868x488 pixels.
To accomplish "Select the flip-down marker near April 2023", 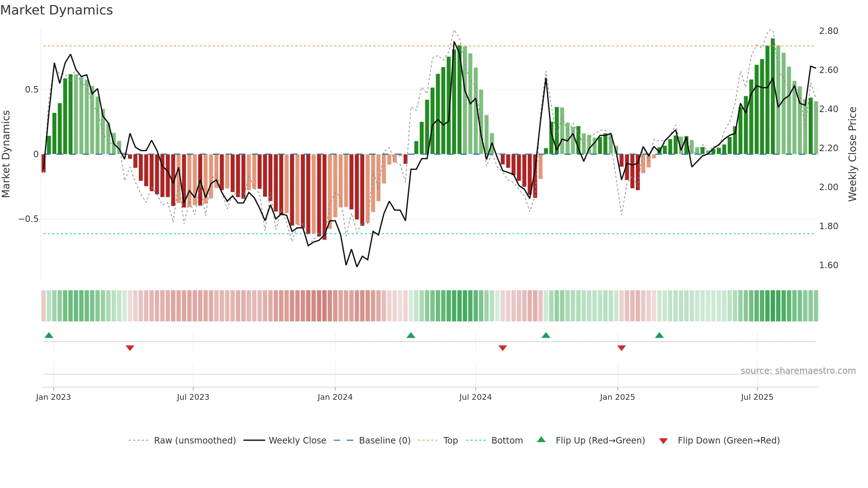I will pos(130,348).
